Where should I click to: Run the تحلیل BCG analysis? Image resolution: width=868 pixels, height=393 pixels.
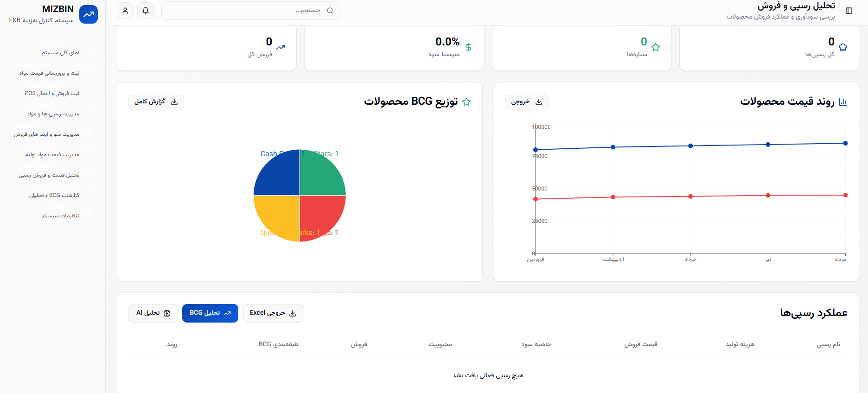tap(210, 313)
